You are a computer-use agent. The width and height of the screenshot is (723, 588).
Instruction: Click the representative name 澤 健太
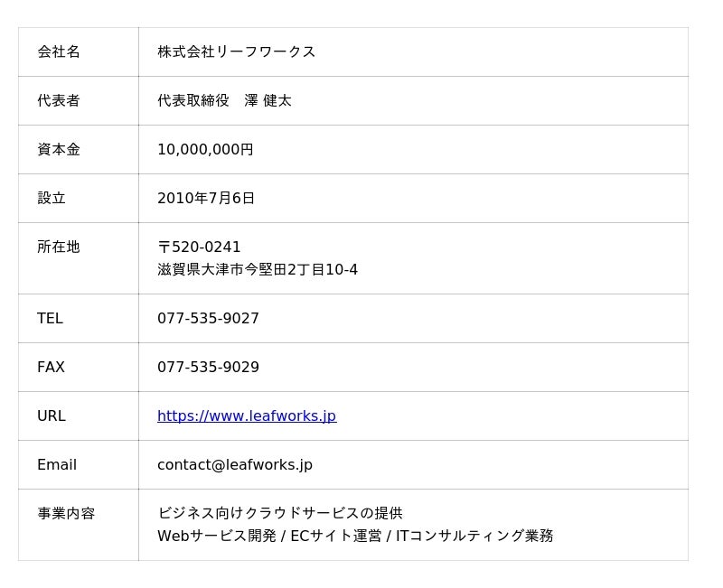pyautogui.click(x=268, y=101)
